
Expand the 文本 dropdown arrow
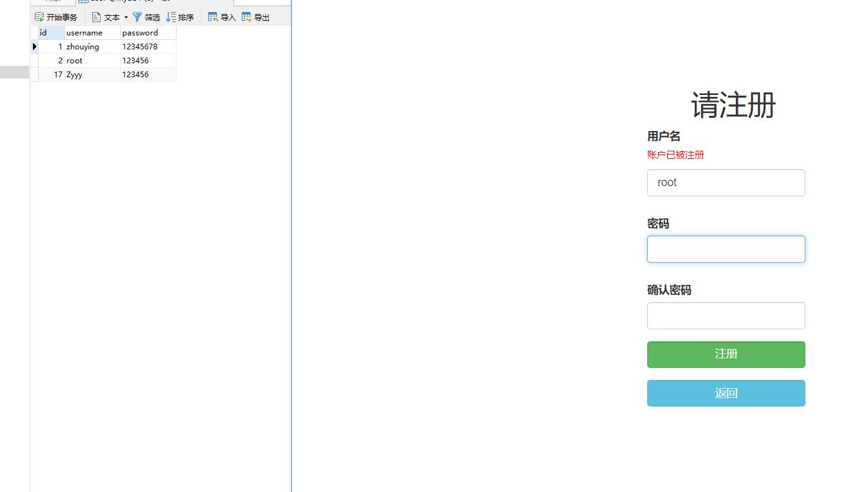[126, 17]
